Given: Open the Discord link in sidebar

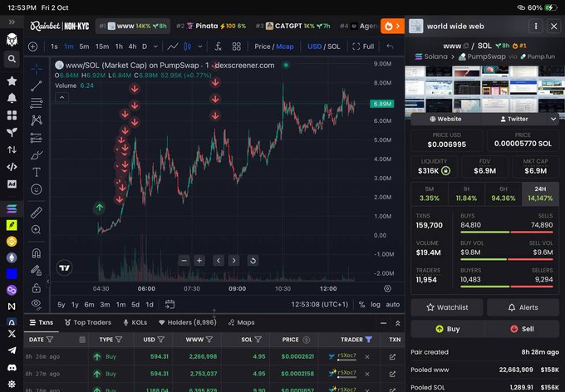Looking at the screenshot, I should pyautogui.click(x=12, y=367).
